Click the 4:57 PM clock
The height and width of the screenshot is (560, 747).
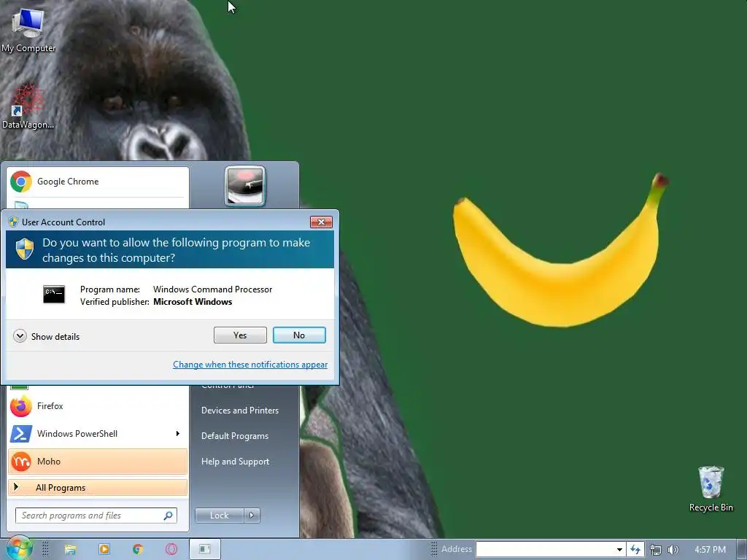pos(710,550)
